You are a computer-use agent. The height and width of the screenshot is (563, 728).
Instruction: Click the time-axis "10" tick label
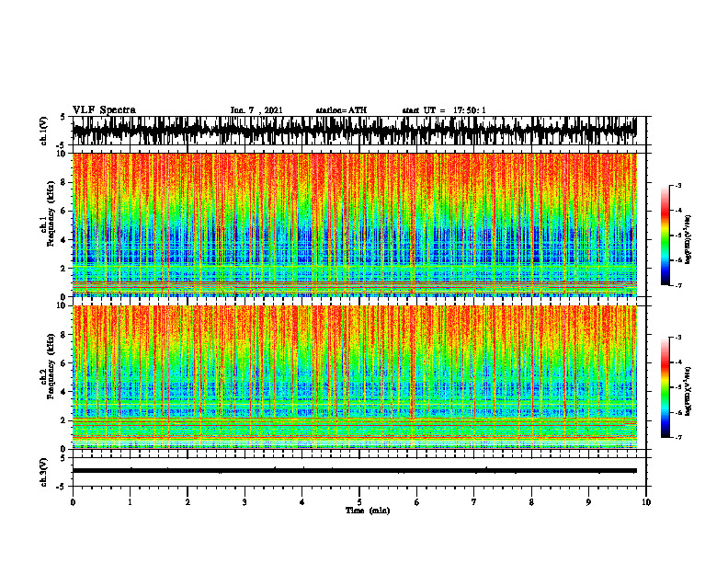pyautogui.click(x=646, y=502)
